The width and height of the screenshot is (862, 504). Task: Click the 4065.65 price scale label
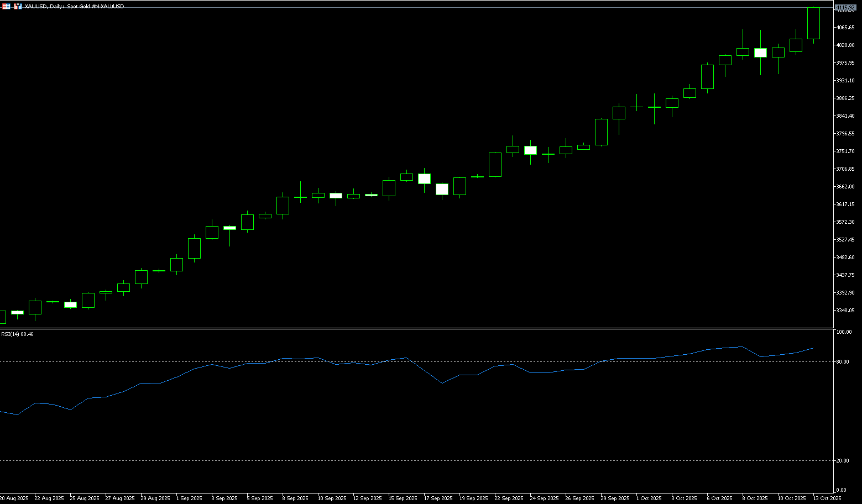click(x=845, y=28)
